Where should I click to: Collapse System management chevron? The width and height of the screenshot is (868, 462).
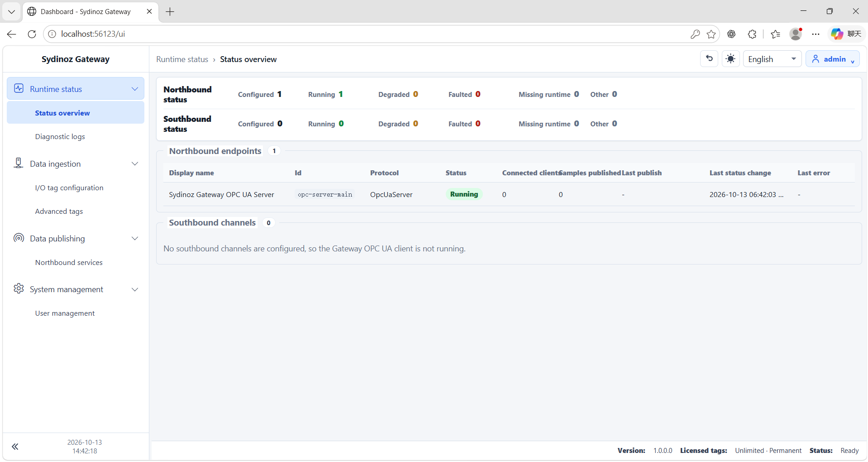[x=134, y=289]
